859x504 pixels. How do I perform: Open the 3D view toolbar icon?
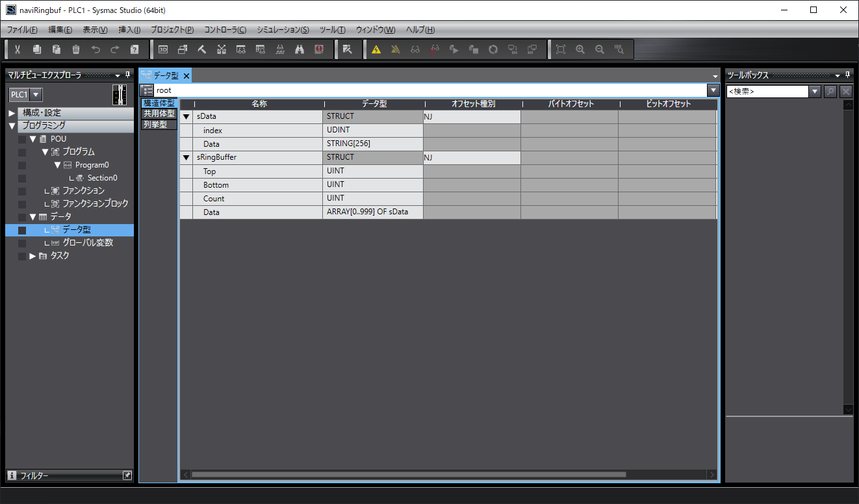tap(163, 49)
